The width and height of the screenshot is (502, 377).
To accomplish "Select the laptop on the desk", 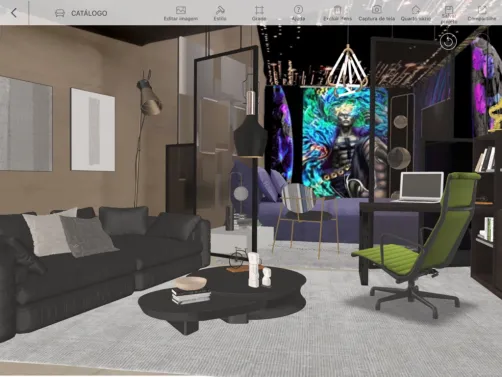I will pyautogui.click(x=421, y=187).
